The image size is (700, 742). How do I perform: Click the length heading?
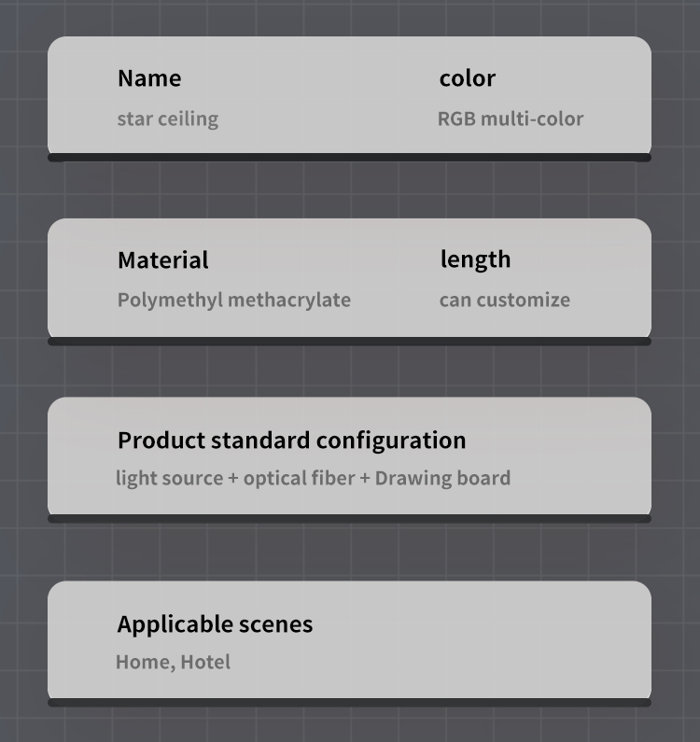coord(475,259)
